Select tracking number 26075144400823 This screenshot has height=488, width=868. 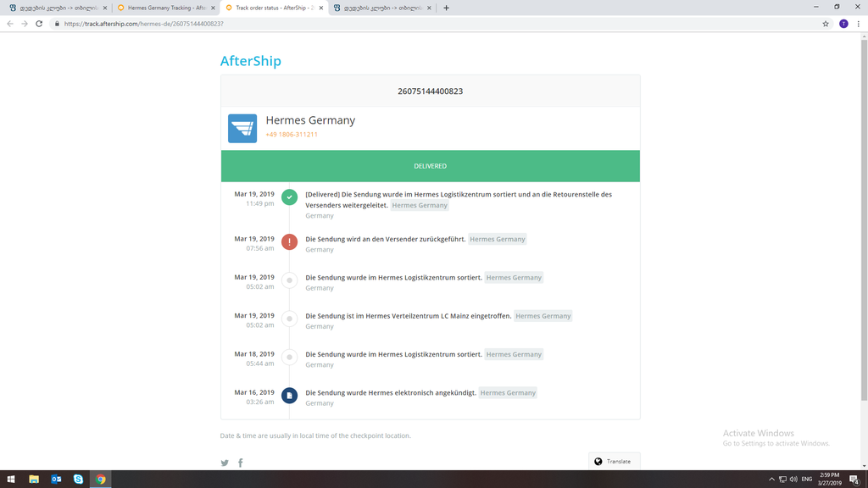click(430, 91)
